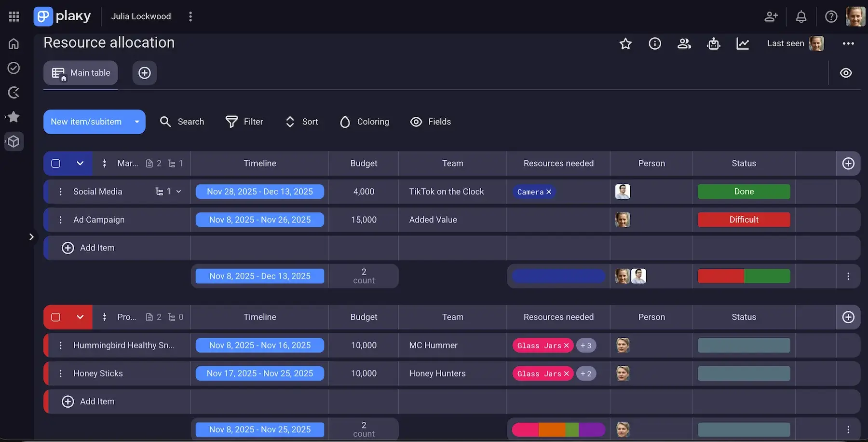Open Favorites star in the sidebar
This screenshot has height=442, width=868.
click(14, 117)
